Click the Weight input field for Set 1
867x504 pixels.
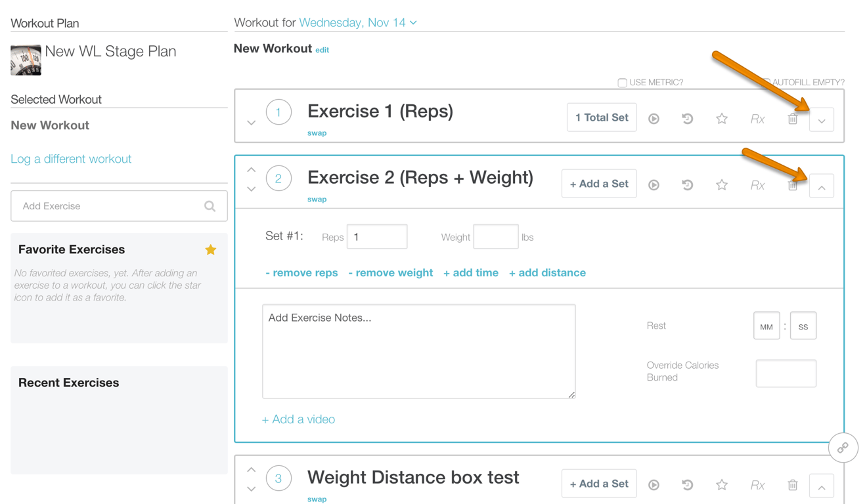pyautogui.click(x=495, y=237)
